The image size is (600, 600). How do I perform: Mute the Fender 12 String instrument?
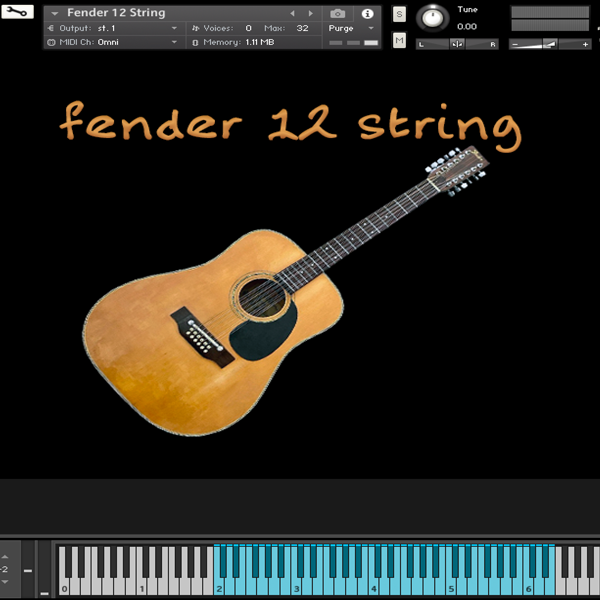click(x=400, y=40)
